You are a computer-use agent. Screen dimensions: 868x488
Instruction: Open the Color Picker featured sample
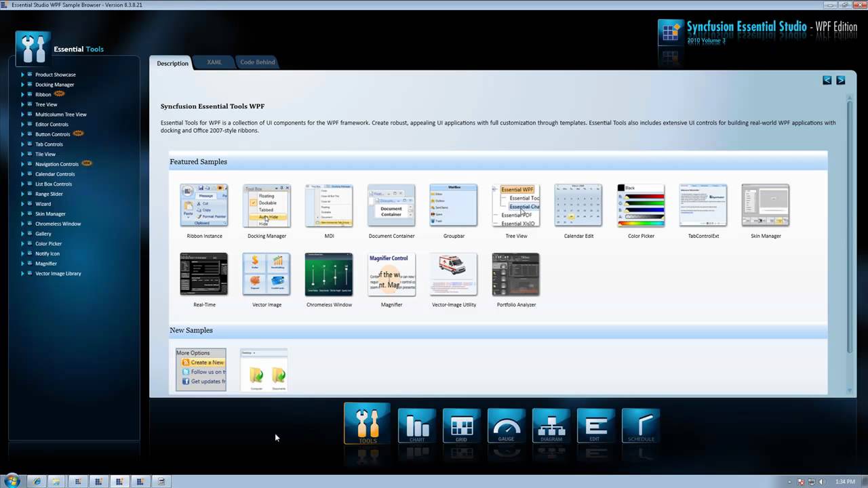641,205
